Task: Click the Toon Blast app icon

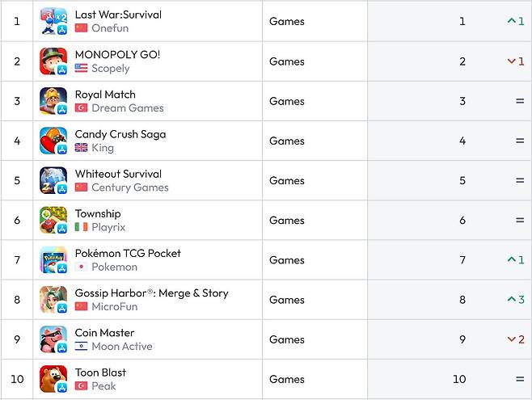Action: (x=53, y=379)
